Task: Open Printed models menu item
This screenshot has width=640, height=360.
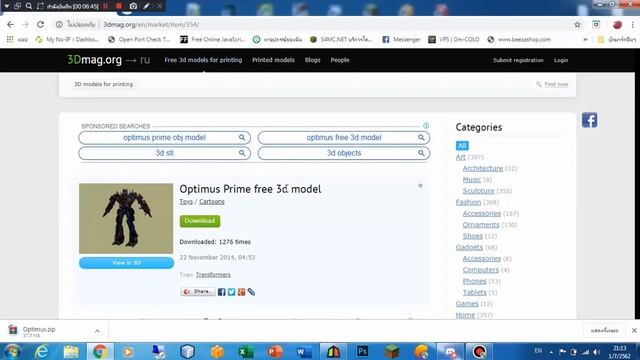Action: pyautogui.click(x=273, y=60)
